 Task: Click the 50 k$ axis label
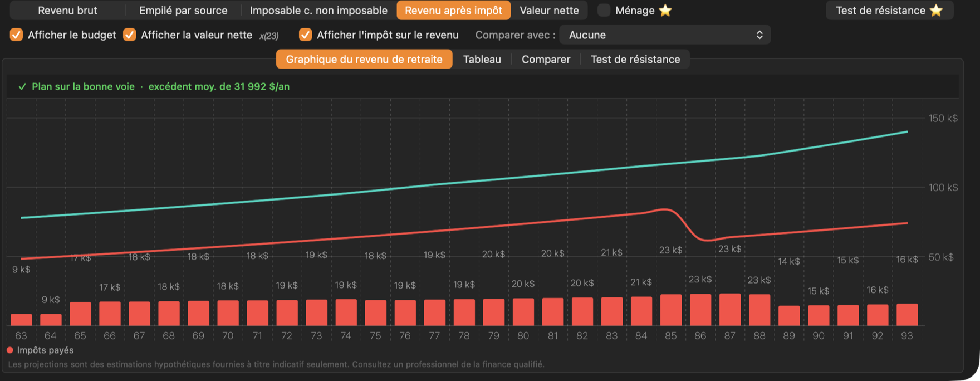tap(941, 257)
